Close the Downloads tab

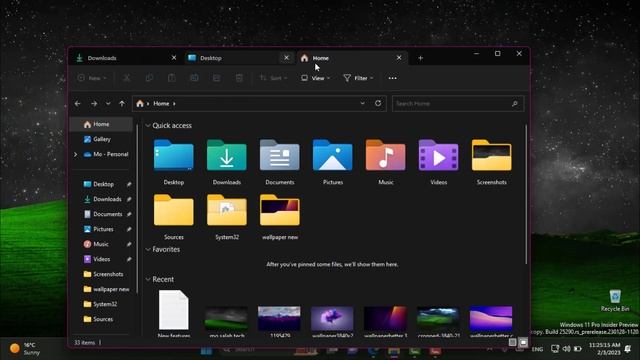[174, 58]
